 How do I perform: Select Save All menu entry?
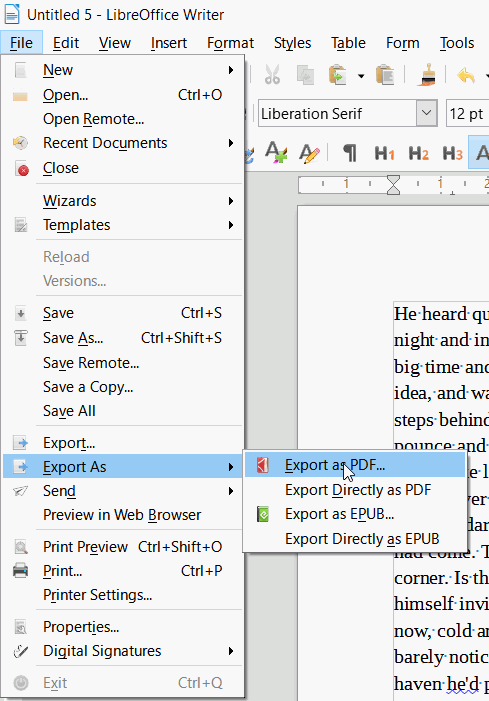[123, 411]
